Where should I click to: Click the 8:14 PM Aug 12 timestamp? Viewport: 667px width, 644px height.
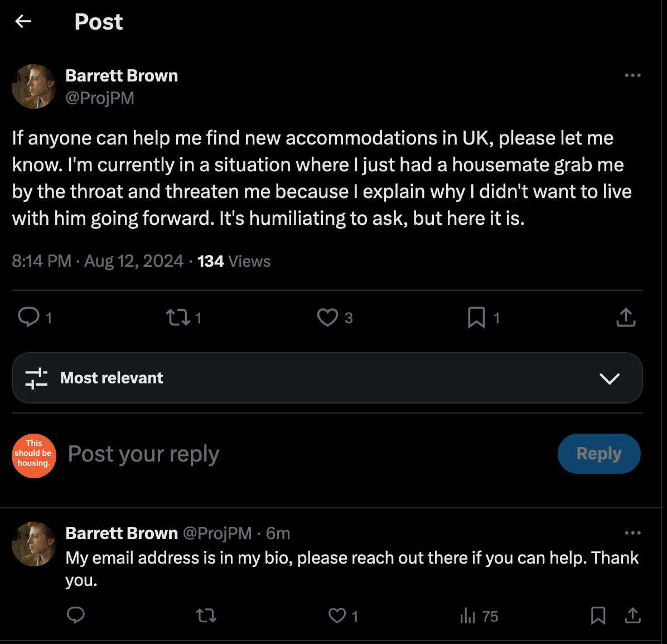point(98,261)
